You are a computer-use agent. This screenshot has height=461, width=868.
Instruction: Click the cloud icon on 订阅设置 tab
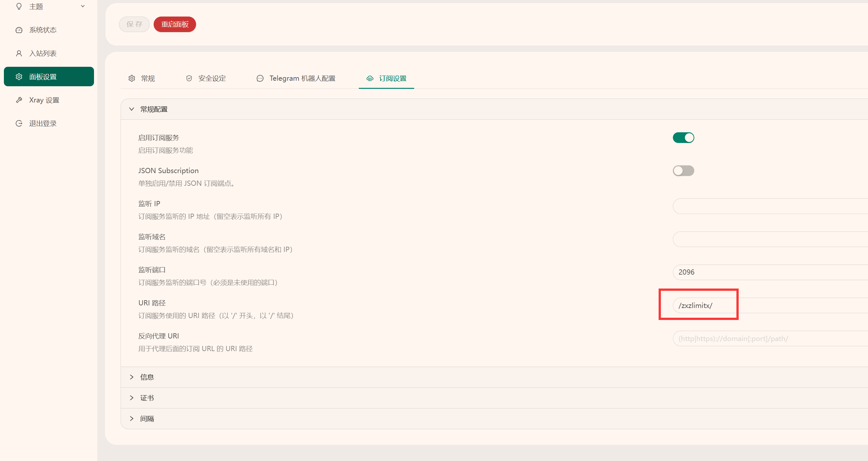coord(370,78)
